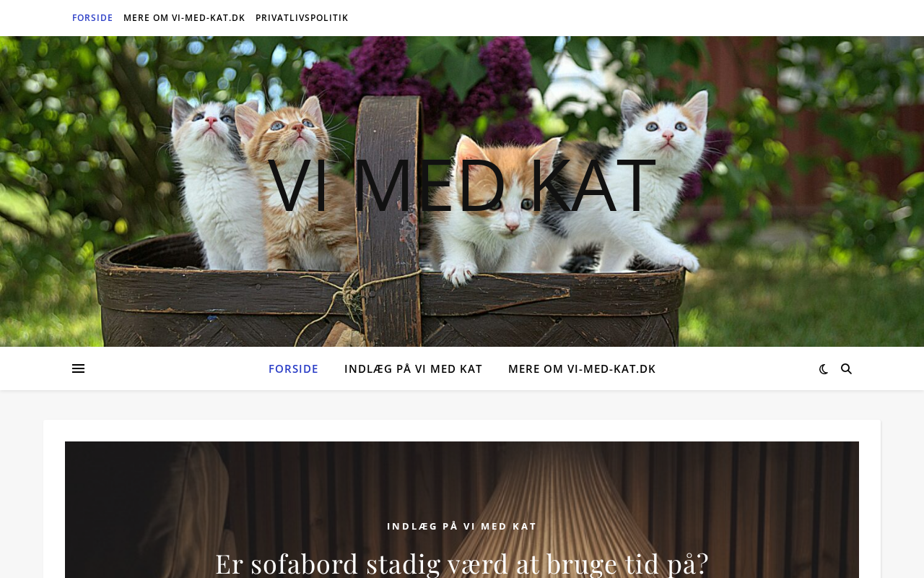Go to MERE OM VI-MED-KAT.DK in main navigation
The width and height of the screenshot is (924, 578).
click(582, 368)
